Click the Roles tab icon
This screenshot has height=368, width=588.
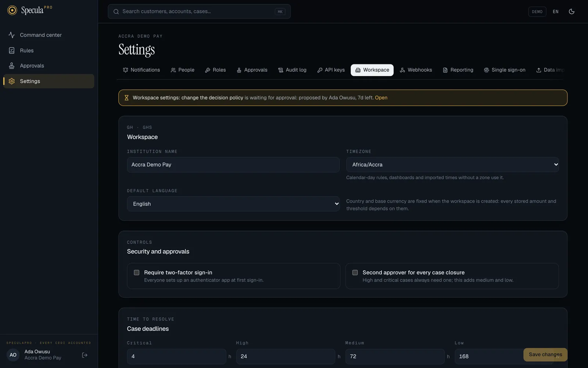(208, 70)
